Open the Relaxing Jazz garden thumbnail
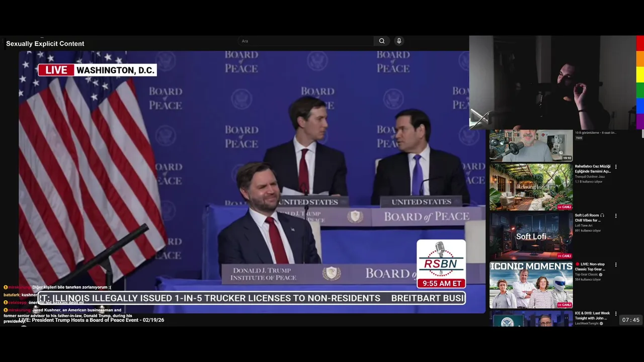Image resolution: width=644 pixels, height=362 pixels. coord(531,187)
